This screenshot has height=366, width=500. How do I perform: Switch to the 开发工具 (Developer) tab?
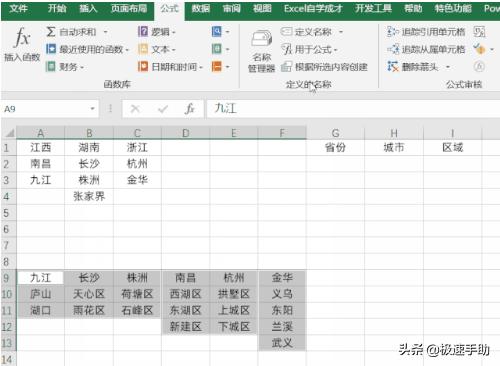coord(373,8)
